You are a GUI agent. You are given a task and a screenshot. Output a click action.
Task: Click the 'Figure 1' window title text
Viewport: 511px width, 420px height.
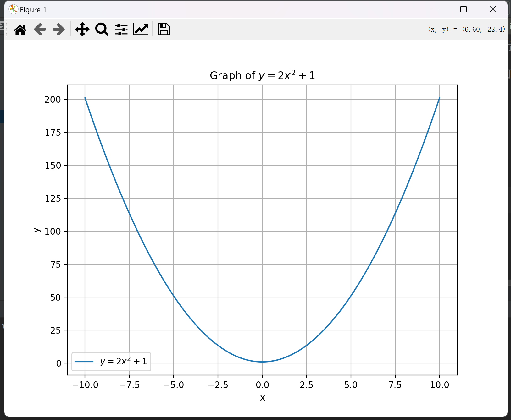click(x=33, y=10)
